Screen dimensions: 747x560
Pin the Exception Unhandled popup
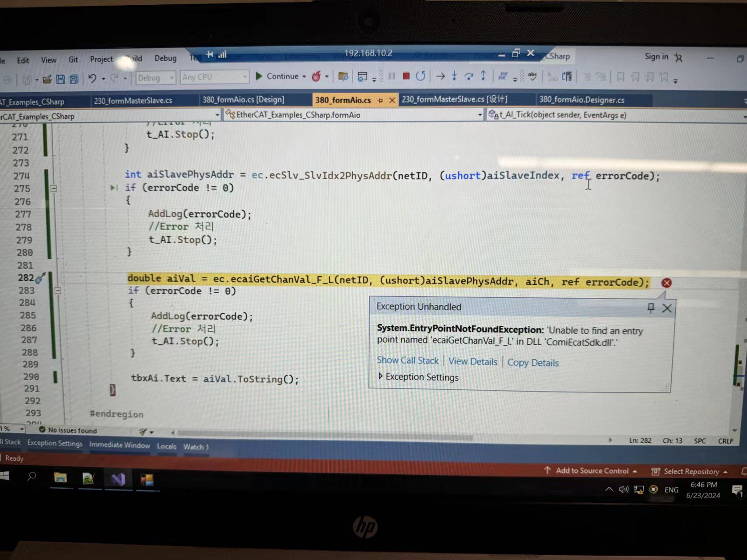(x=651, y=308)
